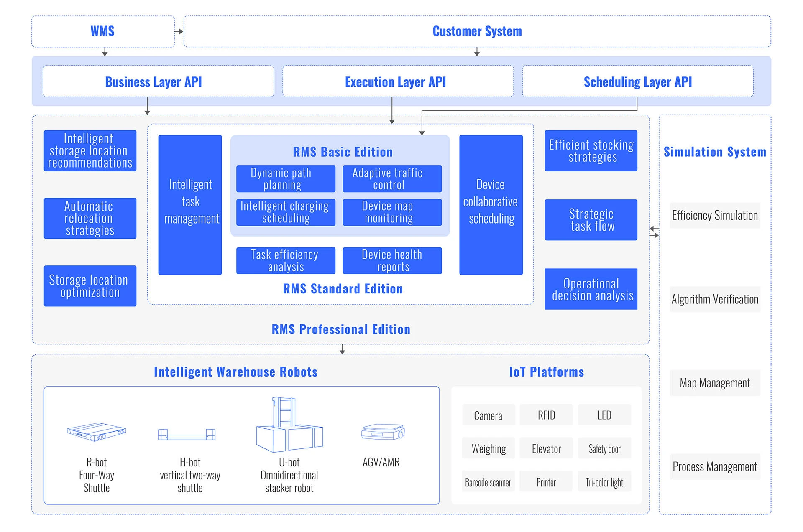Expand the RMS Basic Edition panel
Image resolution: width=803 pixels, height=532 pixels.
(342, 152)
